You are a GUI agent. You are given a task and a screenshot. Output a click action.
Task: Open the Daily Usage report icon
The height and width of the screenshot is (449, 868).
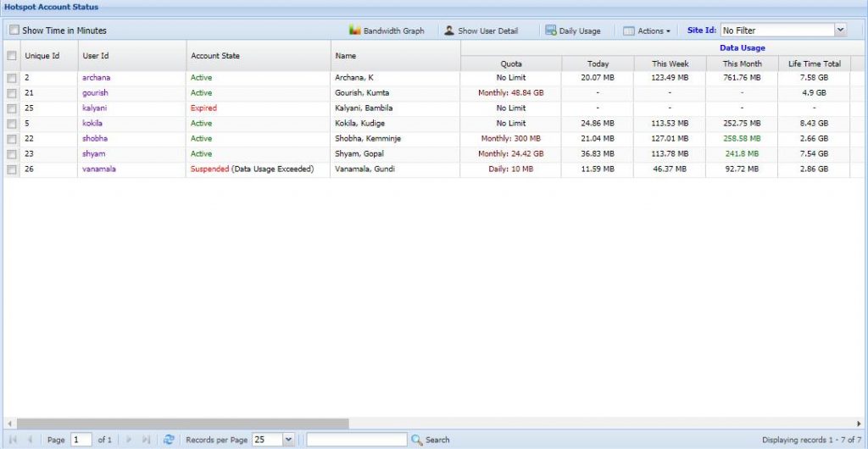click(x=551, y=30)
